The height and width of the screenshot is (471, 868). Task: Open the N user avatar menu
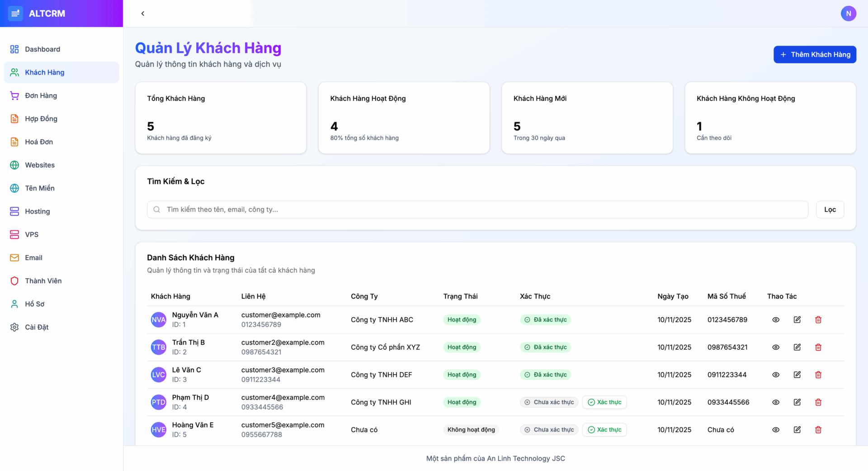849,14
